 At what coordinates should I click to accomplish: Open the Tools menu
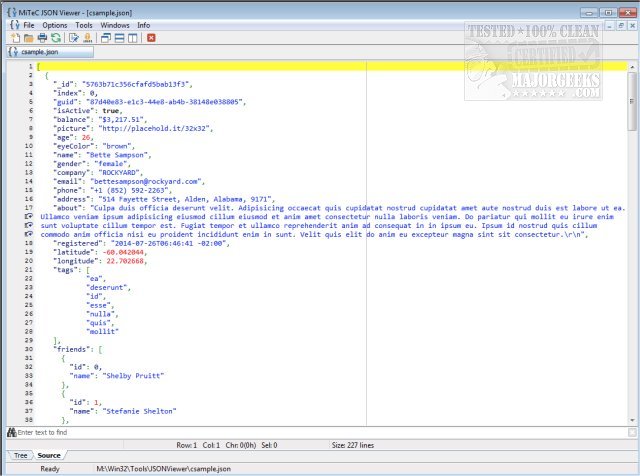point(84,24)
